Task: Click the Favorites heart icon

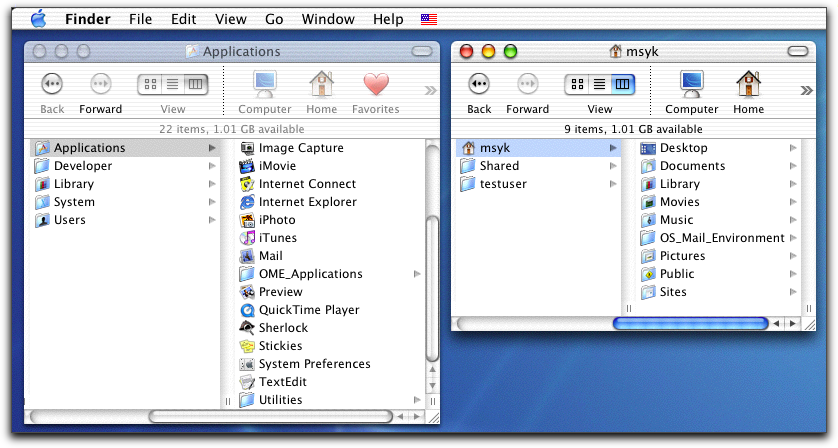Action: [x=375, y=85]
